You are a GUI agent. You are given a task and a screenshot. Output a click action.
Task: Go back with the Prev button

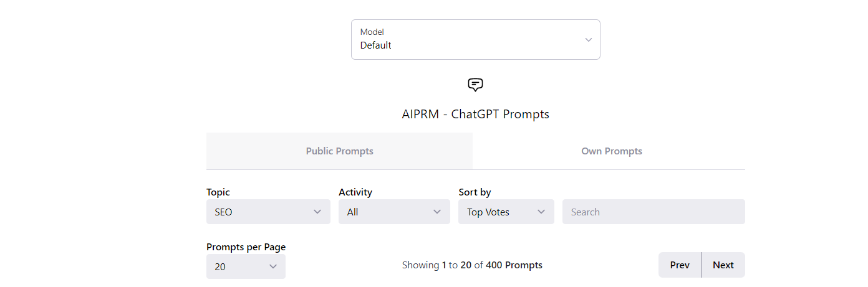[x=680, y=265]
